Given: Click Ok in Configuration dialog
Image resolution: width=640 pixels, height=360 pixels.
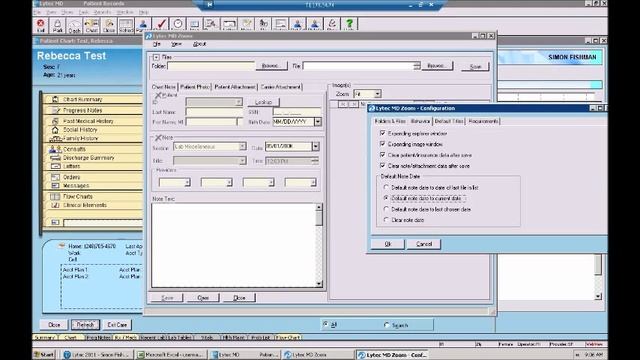Looking at the screenshot, I should [x=388, y=244].
